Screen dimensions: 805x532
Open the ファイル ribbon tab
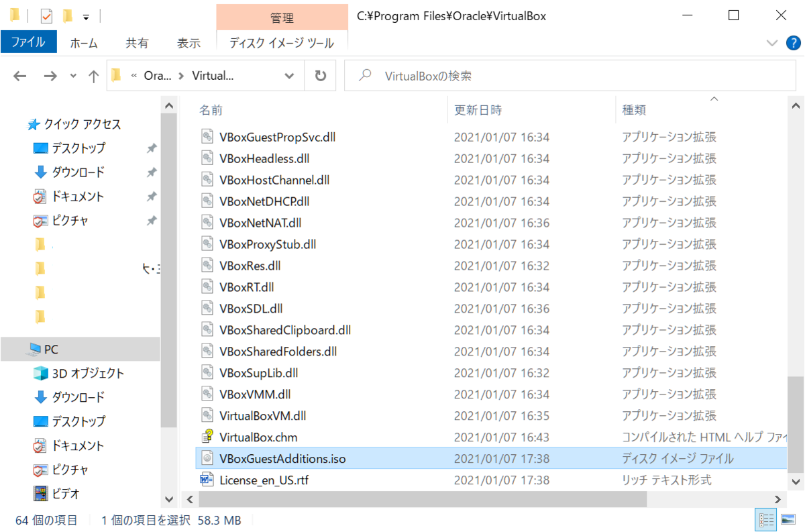click(x=28, y=42)
